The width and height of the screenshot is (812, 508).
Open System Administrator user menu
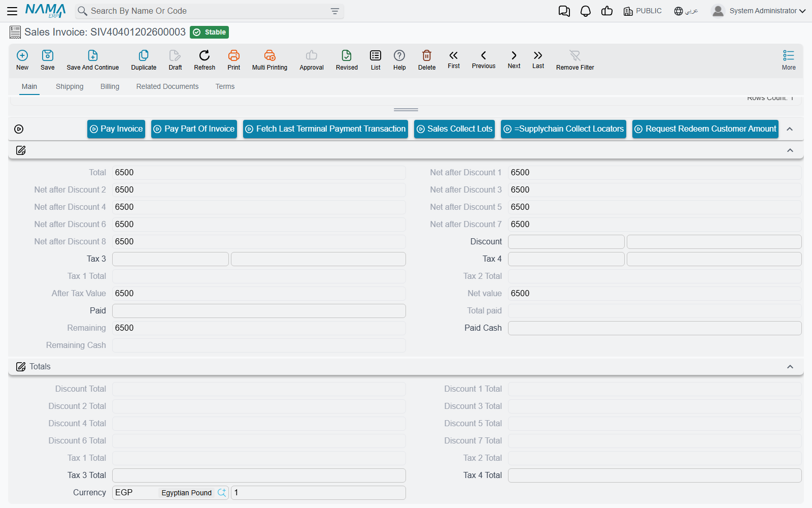coord(759,11)
